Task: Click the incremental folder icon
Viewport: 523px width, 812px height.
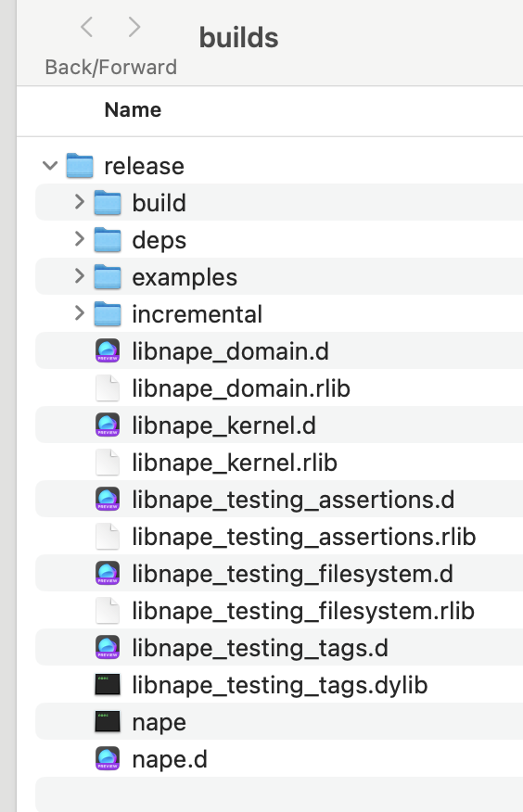Action: pos(108,314)
